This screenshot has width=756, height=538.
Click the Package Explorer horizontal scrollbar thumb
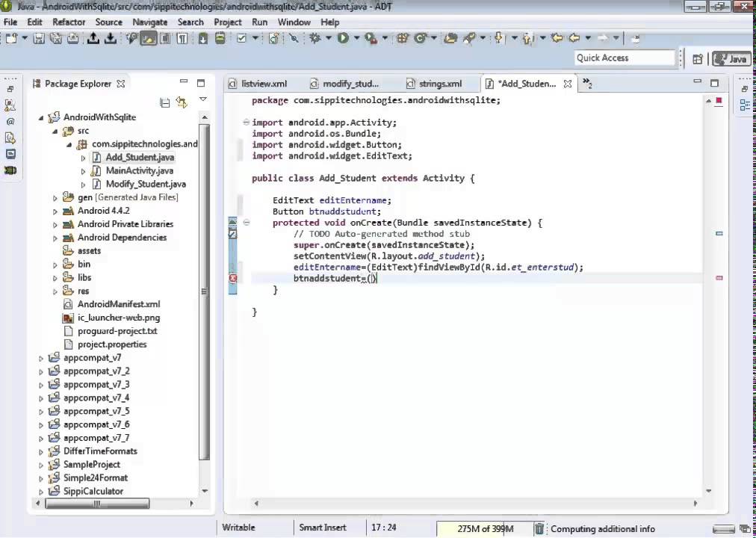click(x=97, y=504)
